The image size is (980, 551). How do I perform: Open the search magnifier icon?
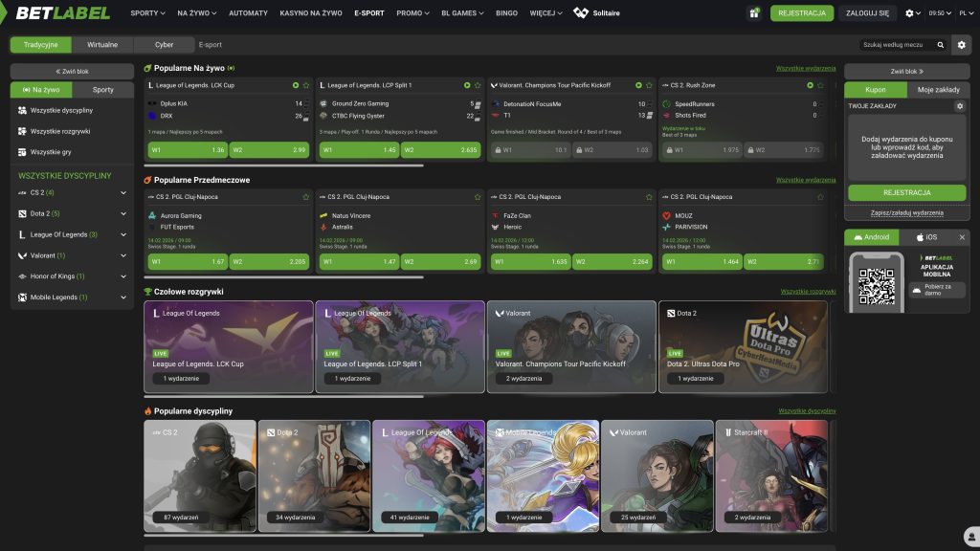[x=940, y=45]
